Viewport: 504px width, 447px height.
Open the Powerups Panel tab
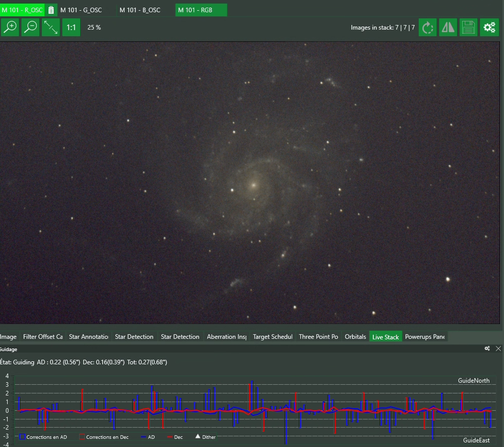click(425, 337)
